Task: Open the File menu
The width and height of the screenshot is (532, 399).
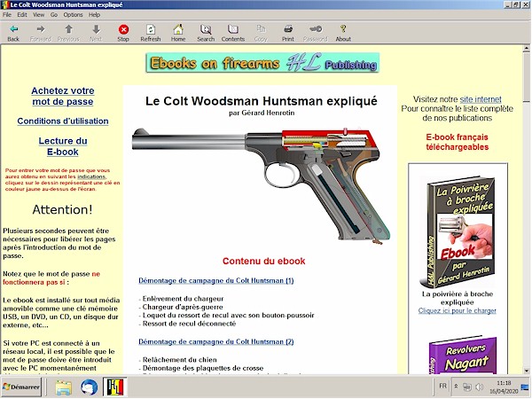Action: tap(7, 14)
